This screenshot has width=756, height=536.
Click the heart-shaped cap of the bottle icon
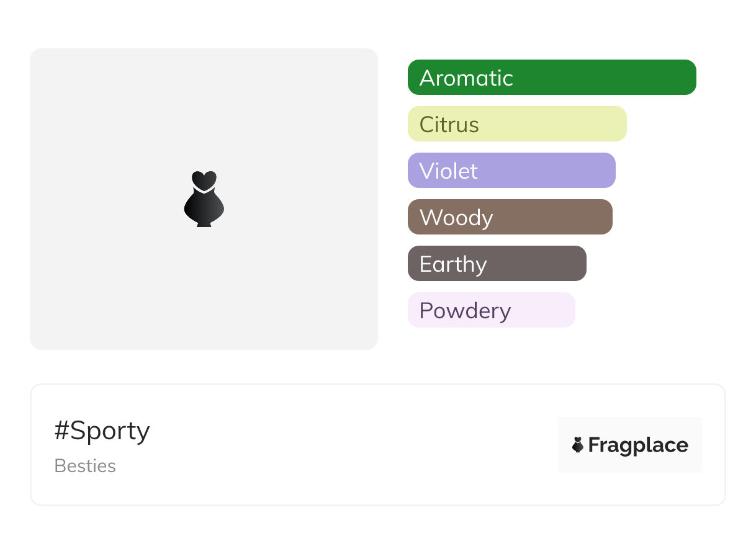[x=204, y=180]
